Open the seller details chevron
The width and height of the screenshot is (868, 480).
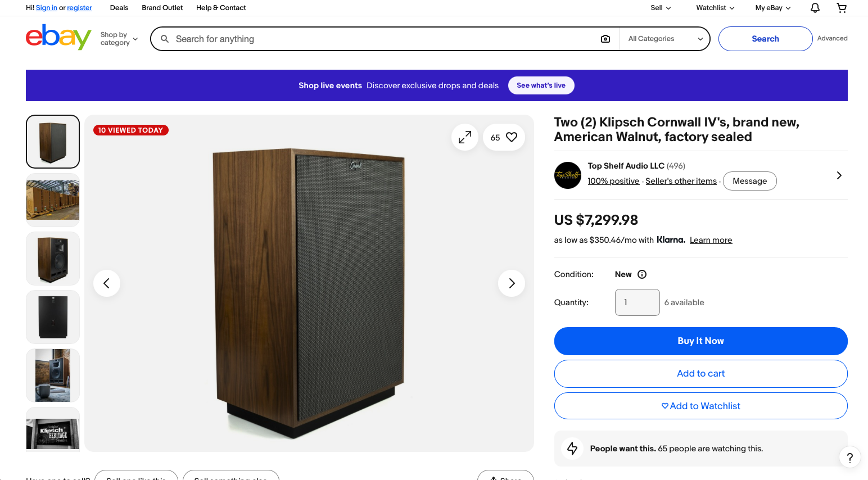coord(839,175)
